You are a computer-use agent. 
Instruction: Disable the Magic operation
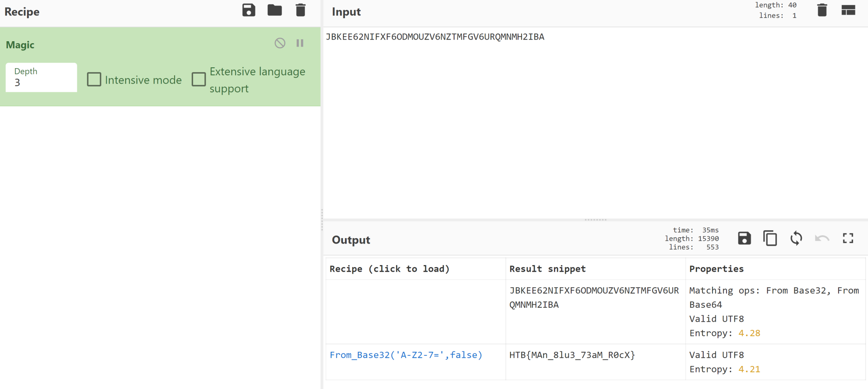click(280, 43)
